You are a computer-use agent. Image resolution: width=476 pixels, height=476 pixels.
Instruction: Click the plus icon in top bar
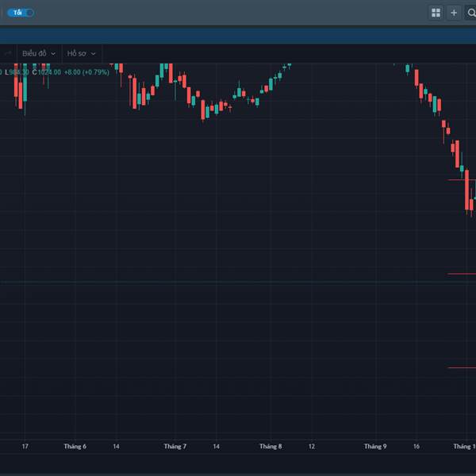(x=454, y=13)
